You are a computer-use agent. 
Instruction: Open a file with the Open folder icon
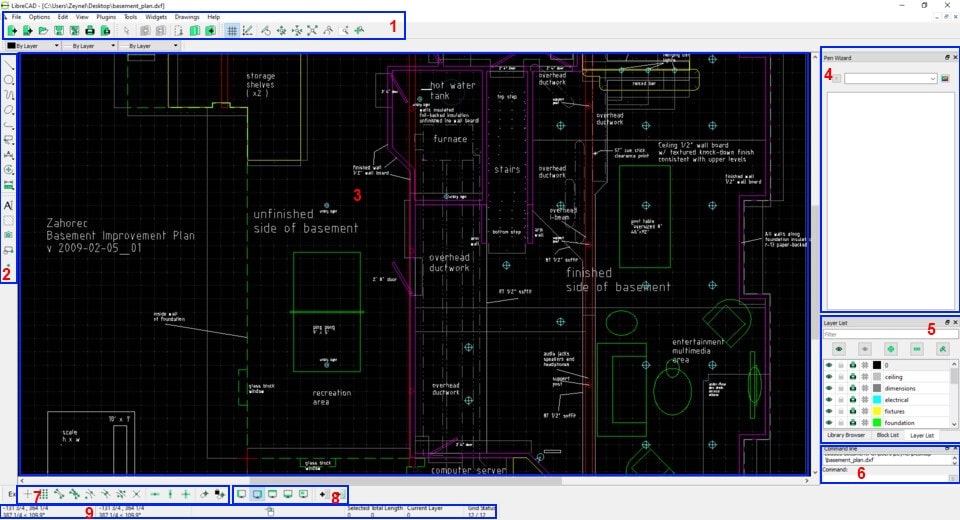pos(43,30)
